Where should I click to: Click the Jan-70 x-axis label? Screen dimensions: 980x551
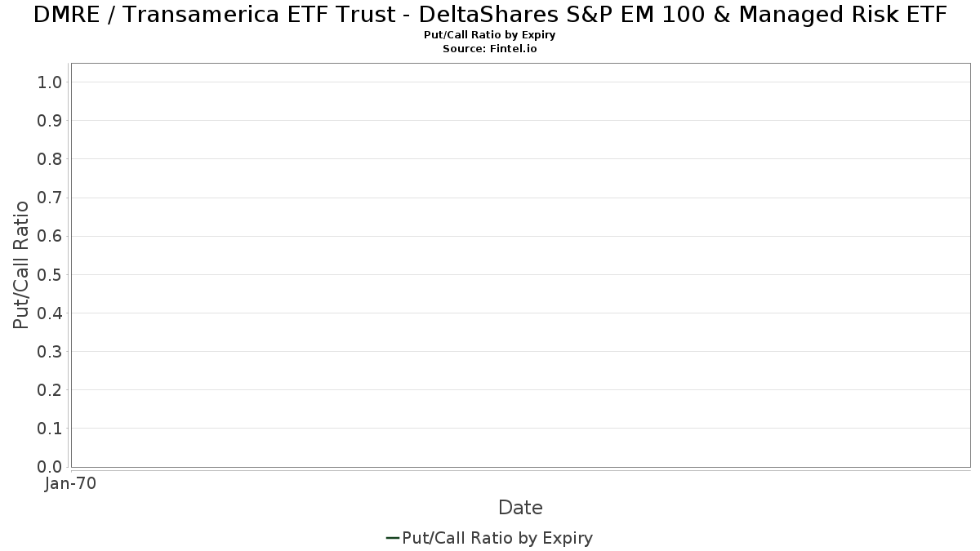click(71, 483)
